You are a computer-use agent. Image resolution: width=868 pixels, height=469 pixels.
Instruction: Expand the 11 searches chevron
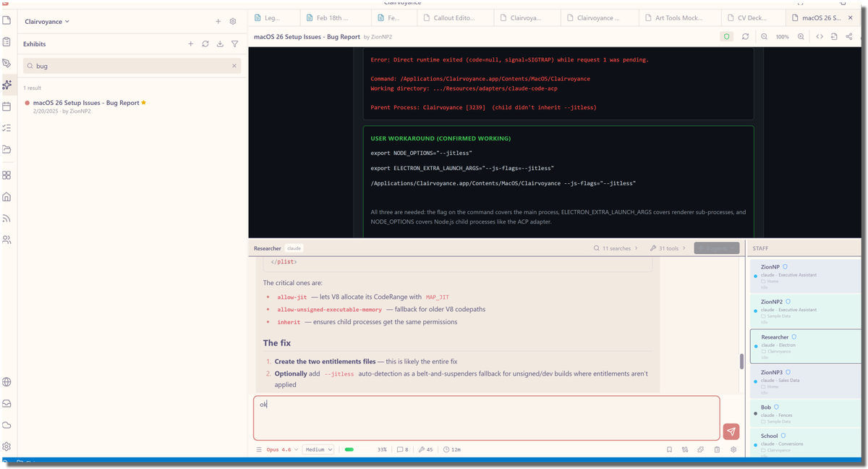[x=636, y=248]
